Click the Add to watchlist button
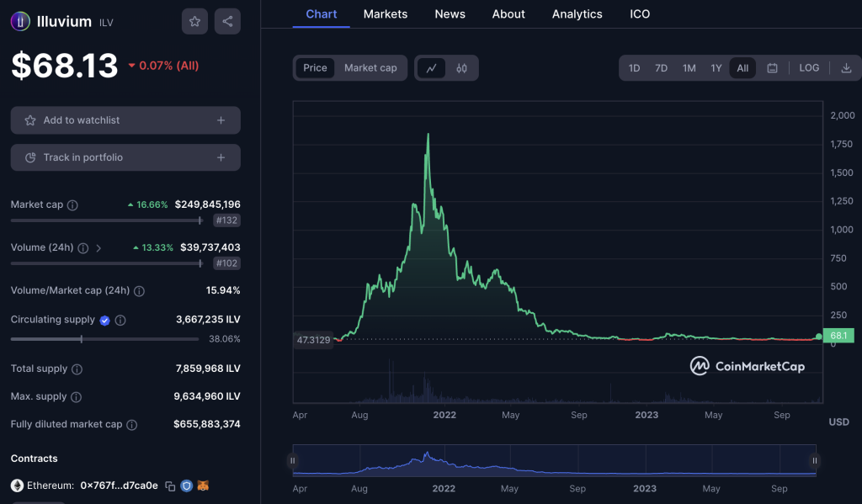 click(125, 120)
